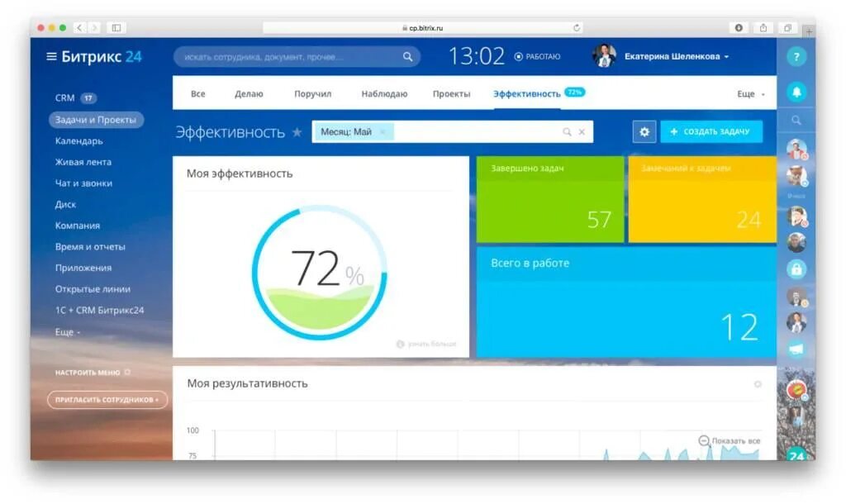Open Живая лента in the left menu

83,162
